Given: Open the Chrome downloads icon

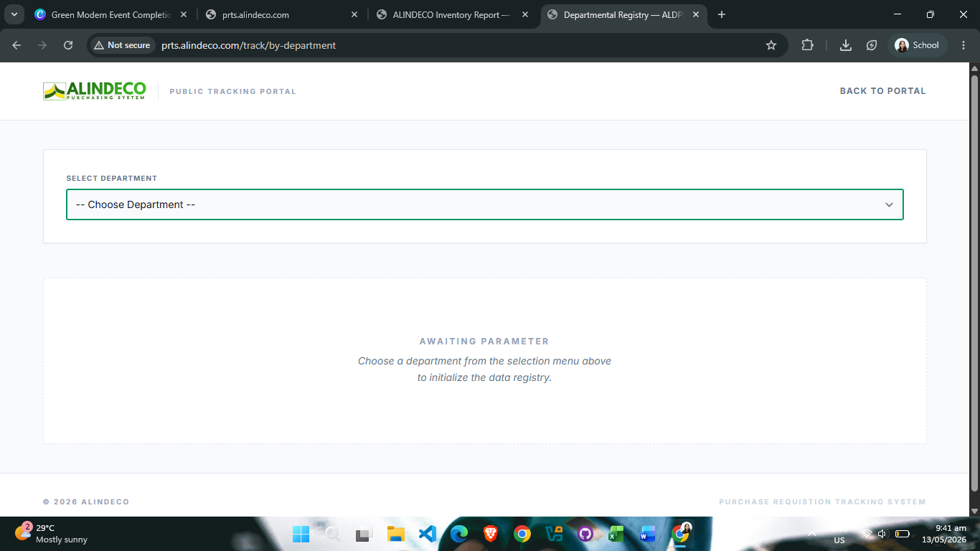Looking at the screenshot, I should (846, 45).
